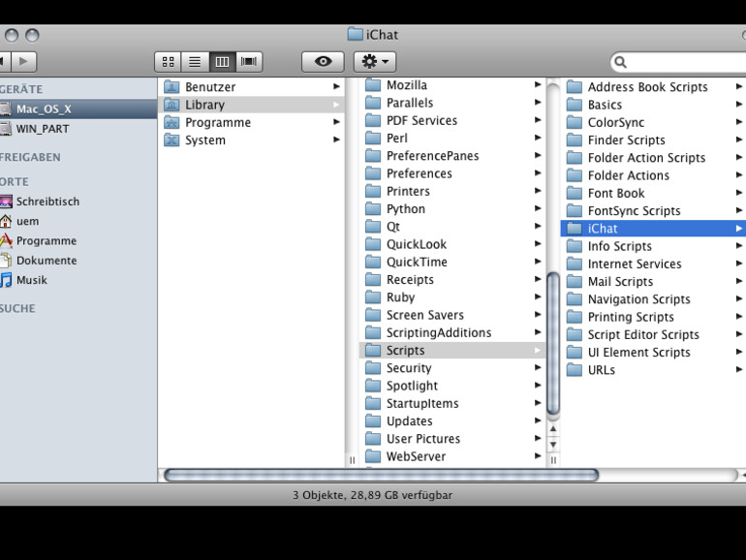
Task: Open the Action gear dropdown menu
Action: (375, 61)
